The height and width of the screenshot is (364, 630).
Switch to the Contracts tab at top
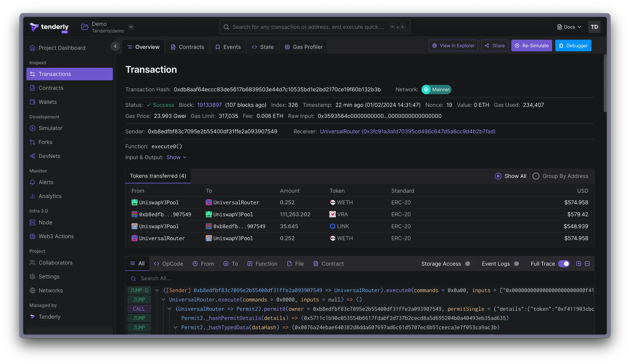pyautogui.click(x=187, y=47)
